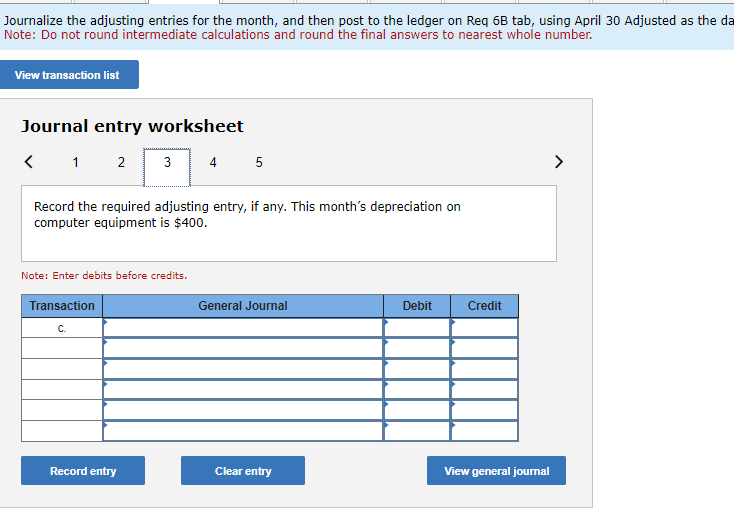
Task: Click Clear entry button
Action: [x=243, y=470]
